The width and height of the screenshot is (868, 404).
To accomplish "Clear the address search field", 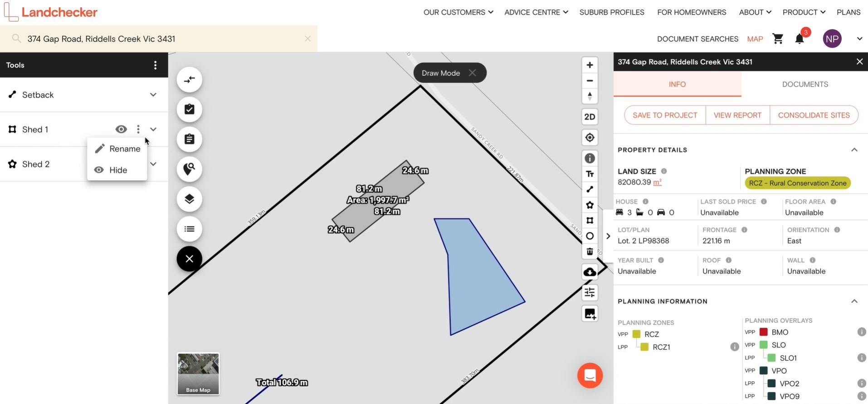I will pyautogui.click(x=307, y=39).
